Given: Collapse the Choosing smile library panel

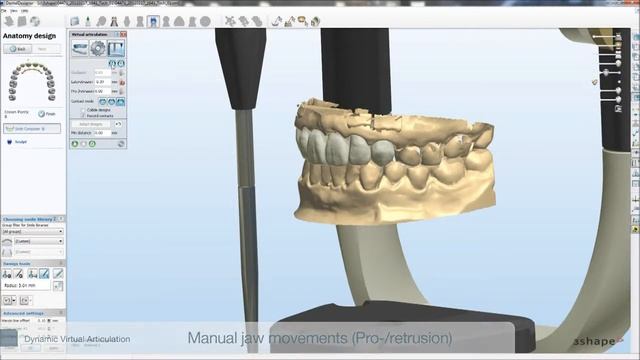Looking at the screenshot, I should coord(61,219).
